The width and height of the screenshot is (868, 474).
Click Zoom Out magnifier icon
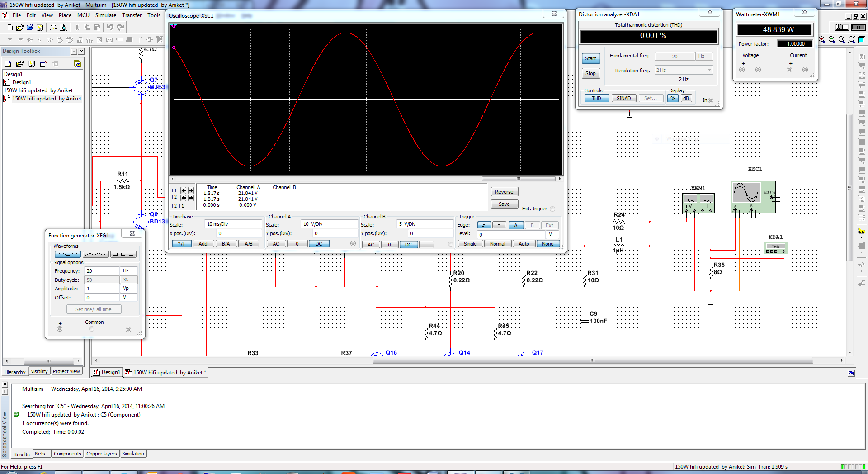pos(832,40)
